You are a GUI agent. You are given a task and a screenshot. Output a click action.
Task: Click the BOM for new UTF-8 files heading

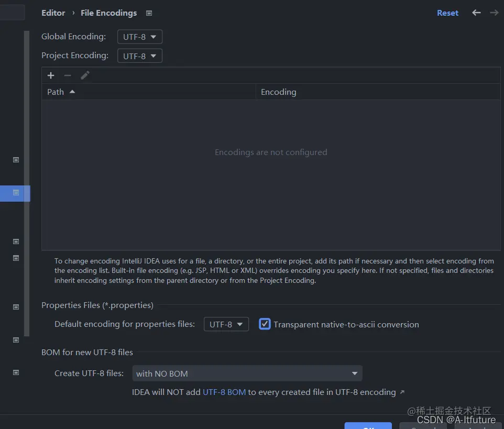point(87,352)
